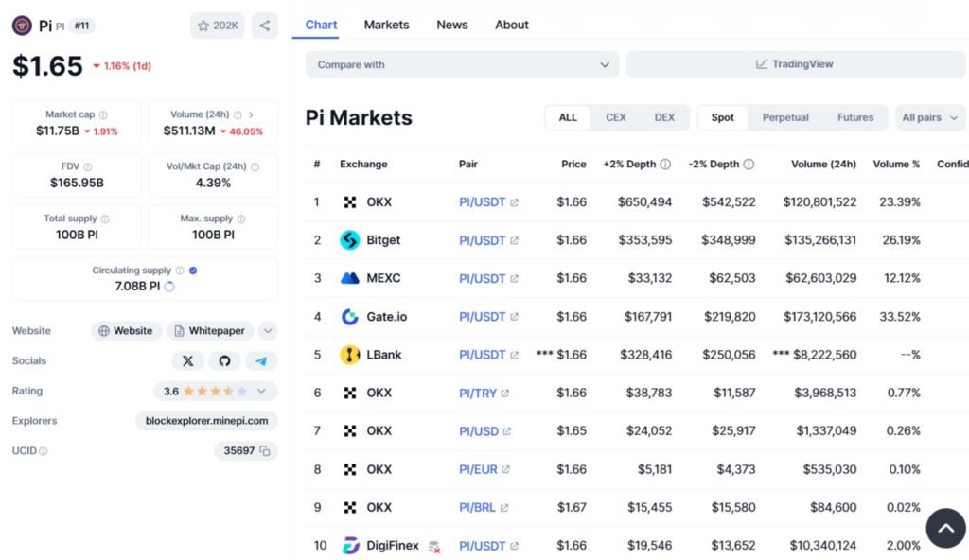Open MEXC PI/USDT pair link
Viewport: 969px width, 560px height.
click(x=488, y=279)
